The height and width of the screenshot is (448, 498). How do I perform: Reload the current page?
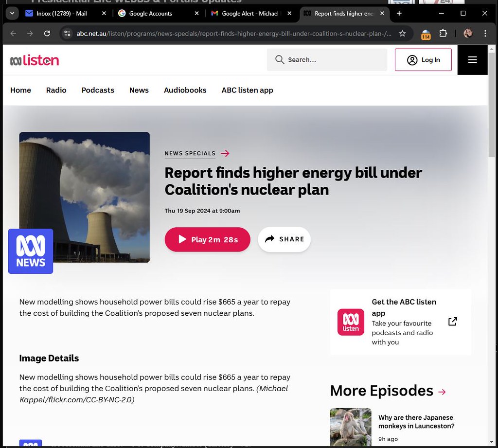47,34
